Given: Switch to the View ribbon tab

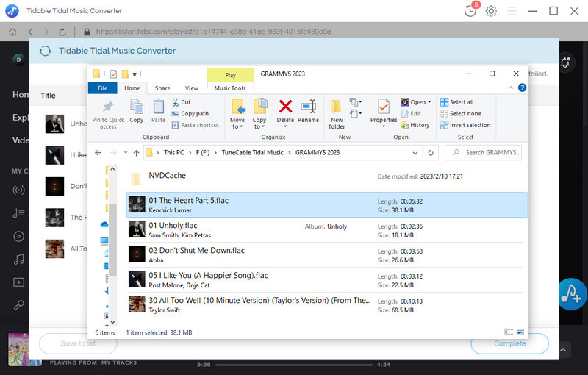Looking at the screenshot, I should (x=191, y=87).
